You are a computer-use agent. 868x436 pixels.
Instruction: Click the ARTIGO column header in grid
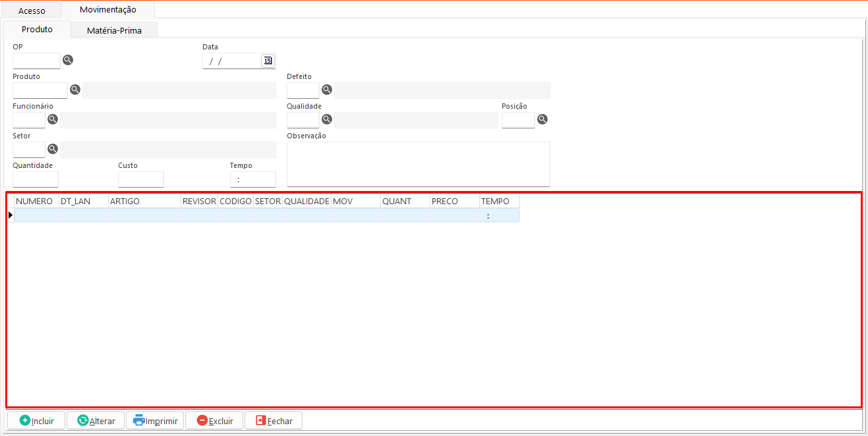(144, 201)
